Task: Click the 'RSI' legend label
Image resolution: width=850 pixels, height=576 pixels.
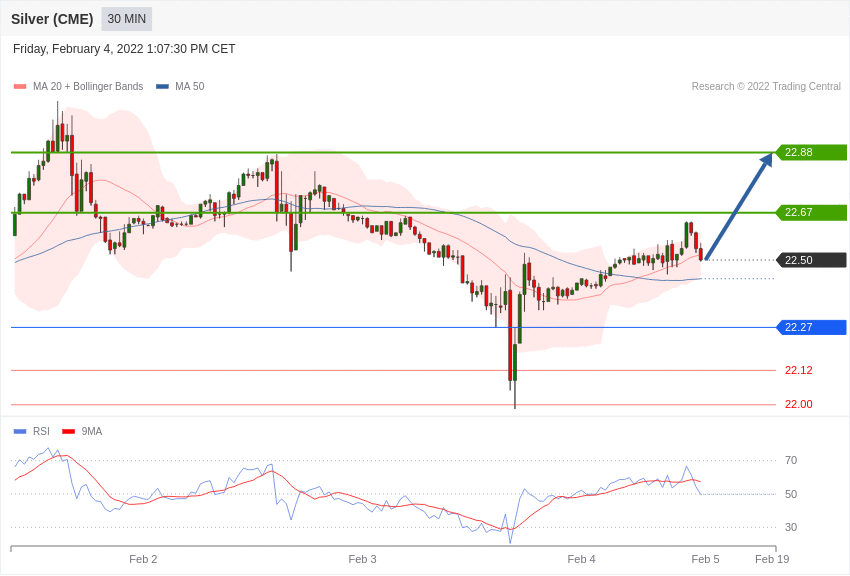Action: point(41,431)
